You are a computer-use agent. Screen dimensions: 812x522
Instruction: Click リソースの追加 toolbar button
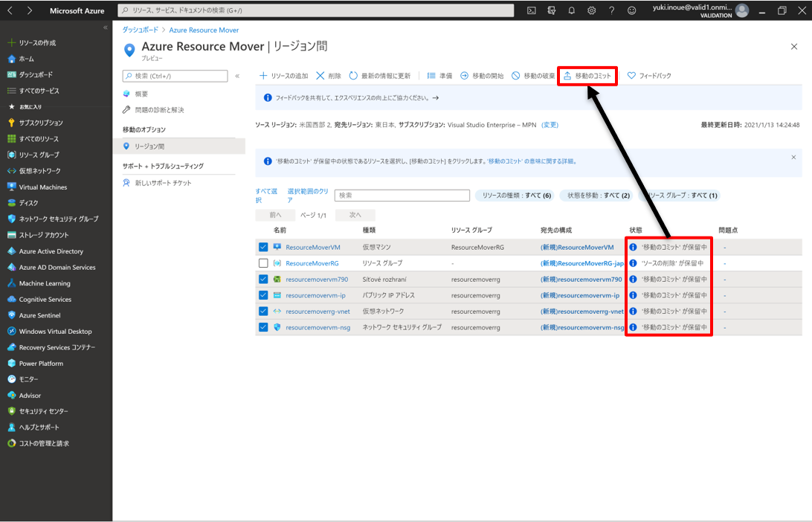(284, 76)
